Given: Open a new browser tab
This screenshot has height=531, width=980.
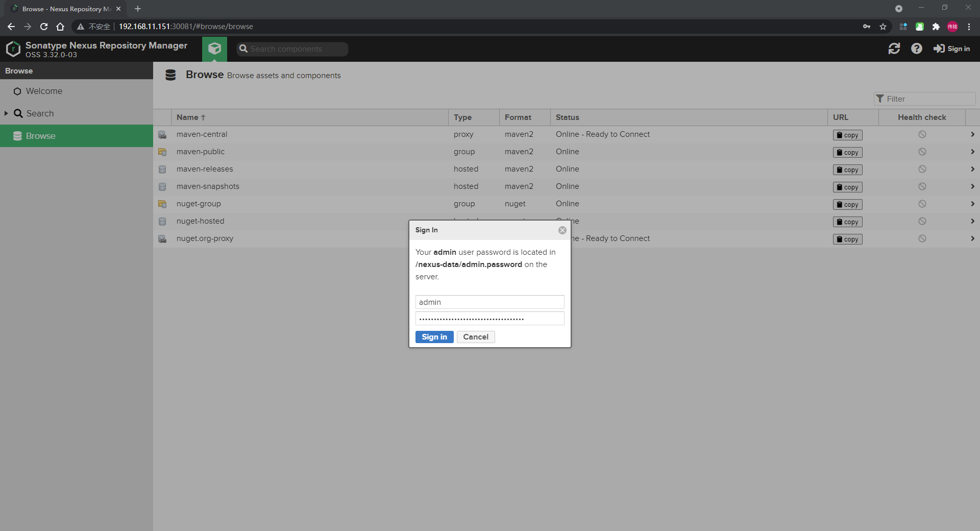Looking at the screenshot, I should pyautogui.click(x=138, y=9).
